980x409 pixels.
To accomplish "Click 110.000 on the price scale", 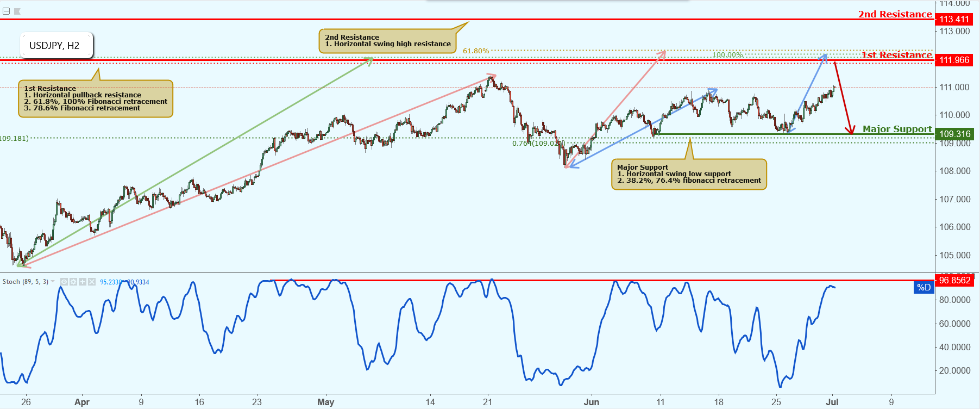I will coord(955,115).
